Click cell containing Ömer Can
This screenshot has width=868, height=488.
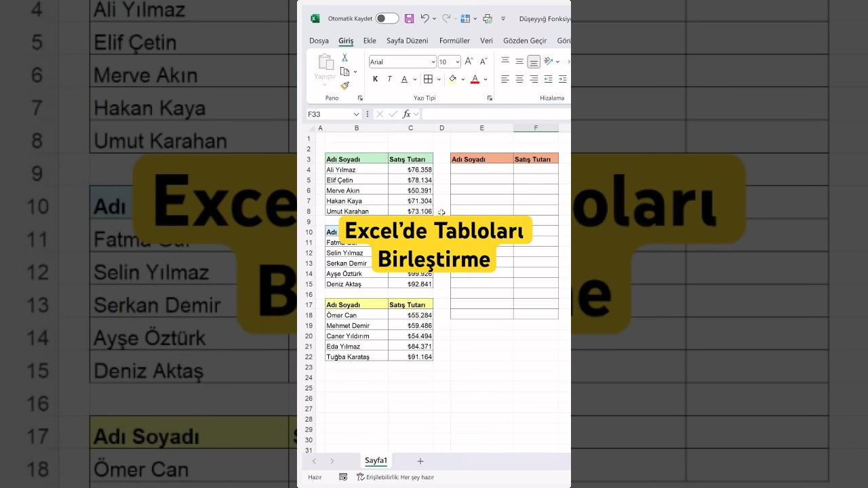pos(357,315)
